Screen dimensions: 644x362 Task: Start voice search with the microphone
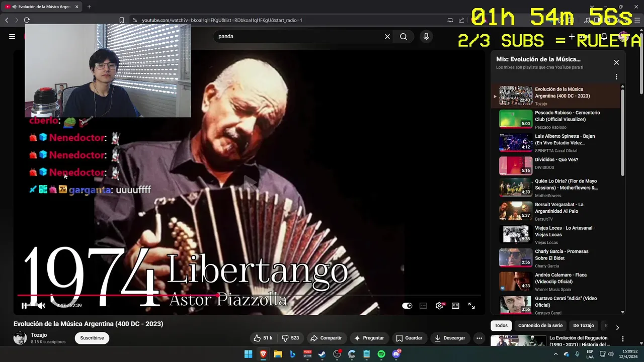426,36
